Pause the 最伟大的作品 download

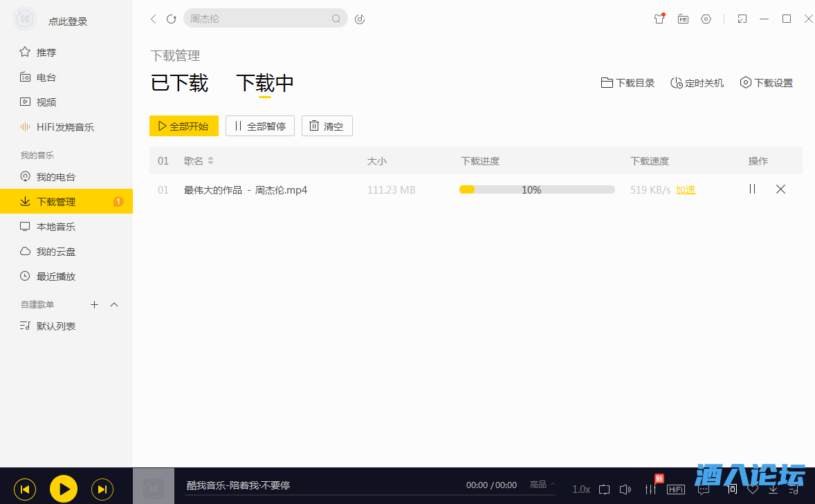pos(752,189)
